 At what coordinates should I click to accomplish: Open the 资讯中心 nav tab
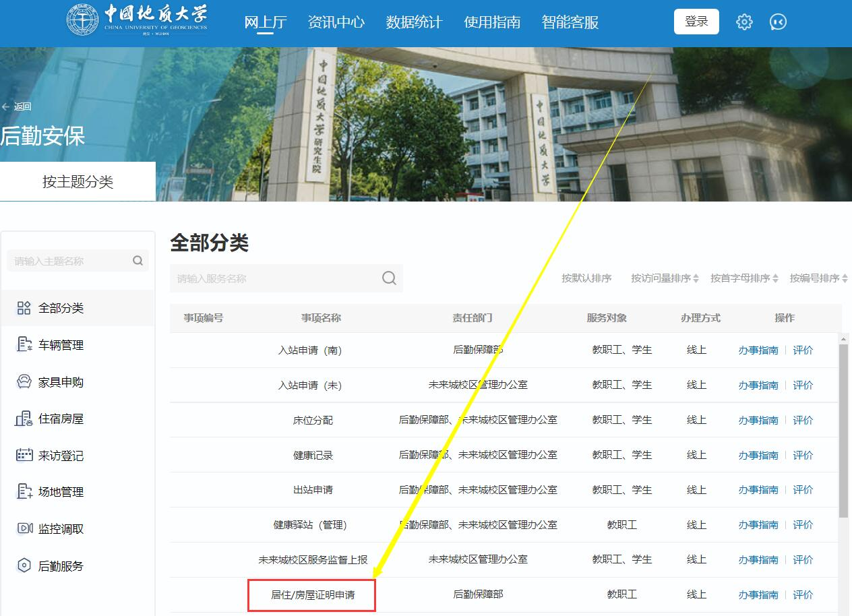[x=336, y=22]
